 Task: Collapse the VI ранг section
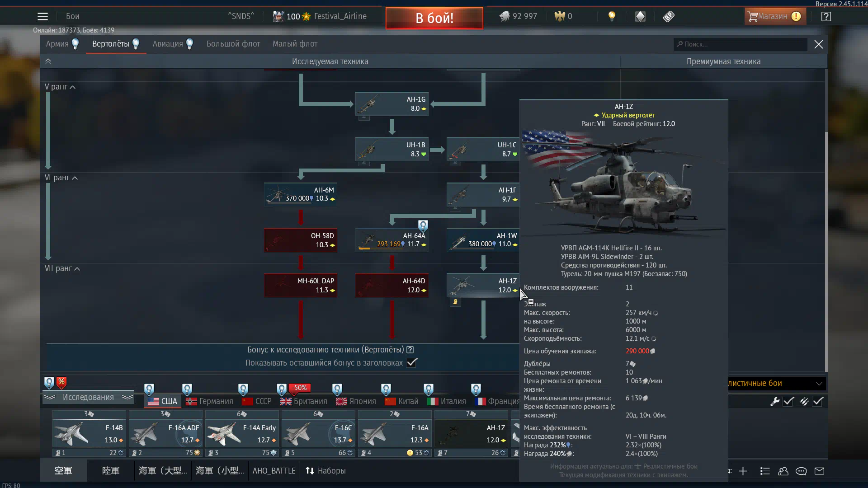tap(61, 178)
